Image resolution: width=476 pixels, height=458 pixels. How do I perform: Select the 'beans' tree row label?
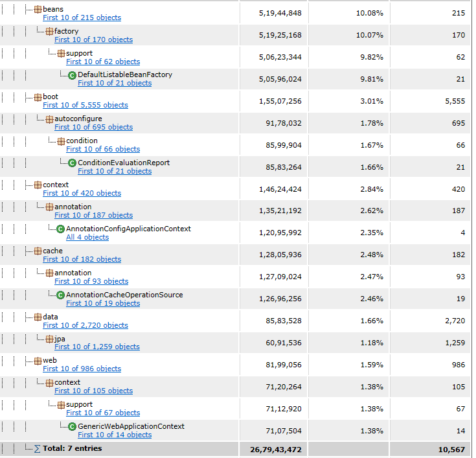tap(53, 10)
